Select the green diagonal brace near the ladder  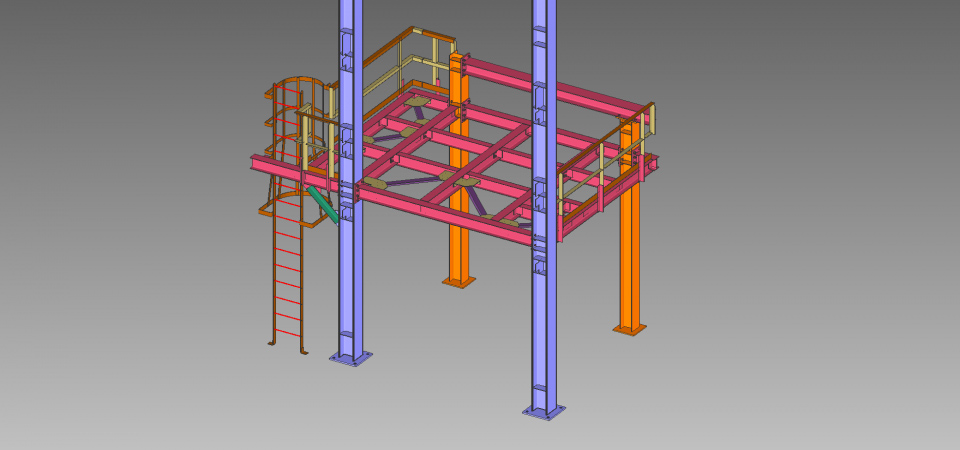[x=322, y=204]
